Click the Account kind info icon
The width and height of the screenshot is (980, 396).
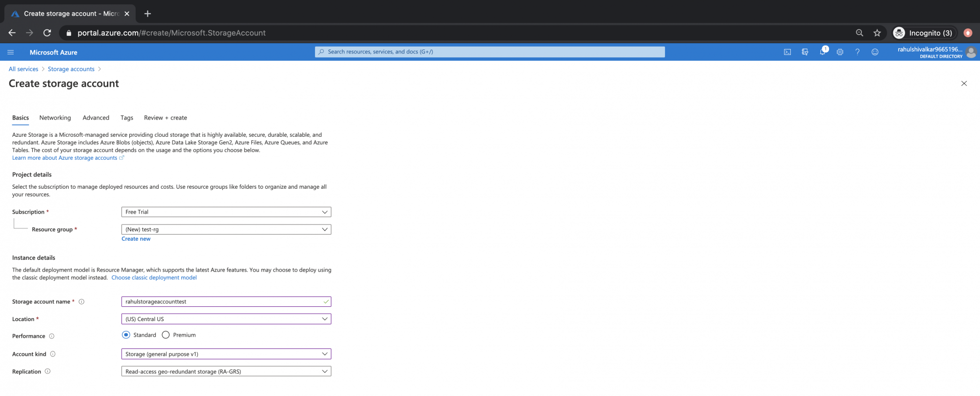tap(53, 354)
